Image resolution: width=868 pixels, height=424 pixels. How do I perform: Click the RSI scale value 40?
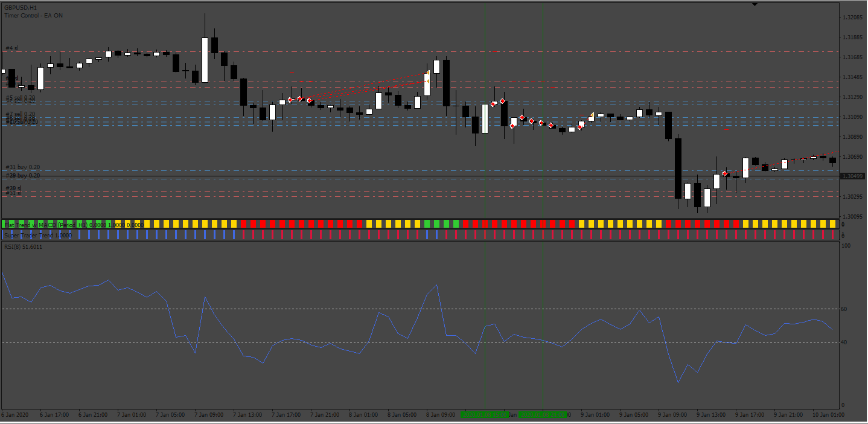point(845,342)
